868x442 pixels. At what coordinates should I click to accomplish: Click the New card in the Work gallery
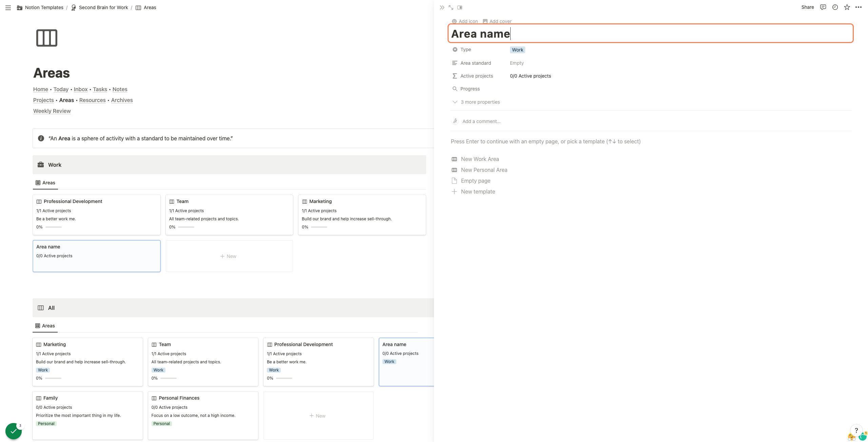[x=229, y=256]
